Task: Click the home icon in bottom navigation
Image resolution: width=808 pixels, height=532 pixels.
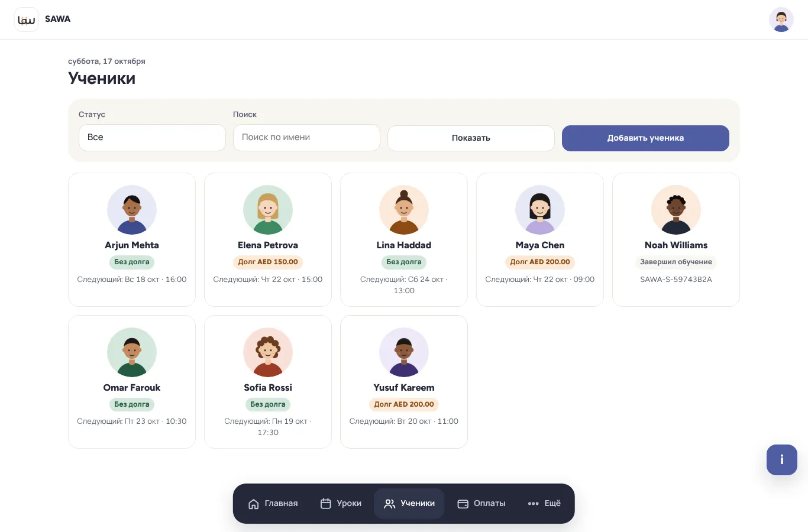Action: pos(254,504)
